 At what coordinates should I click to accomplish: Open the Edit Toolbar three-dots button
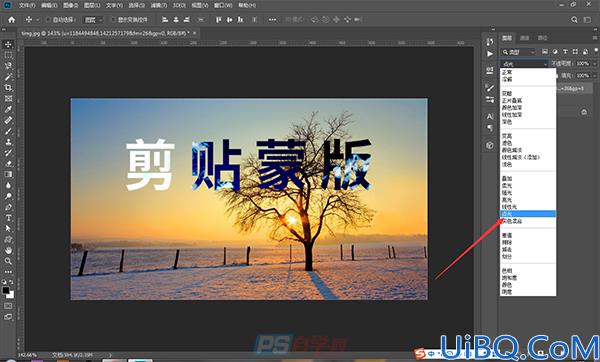pyautogui.click(x=8, y=272)
